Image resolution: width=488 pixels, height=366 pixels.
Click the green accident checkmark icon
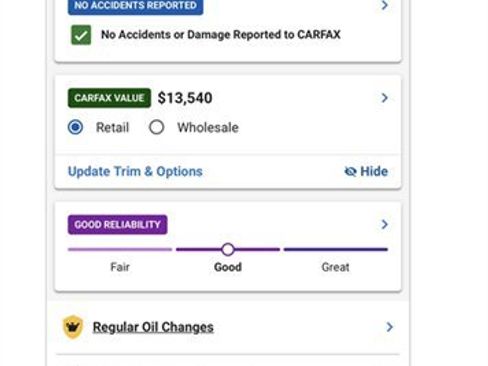81,35
